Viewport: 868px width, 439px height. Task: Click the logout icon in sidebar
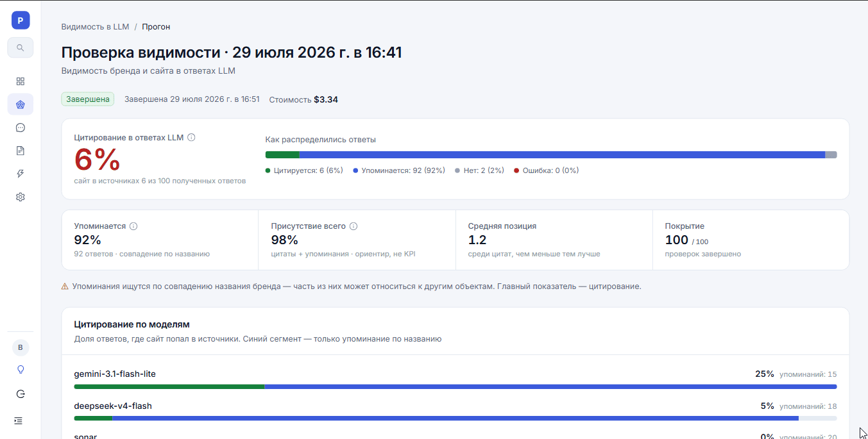(x=21, y=394)
